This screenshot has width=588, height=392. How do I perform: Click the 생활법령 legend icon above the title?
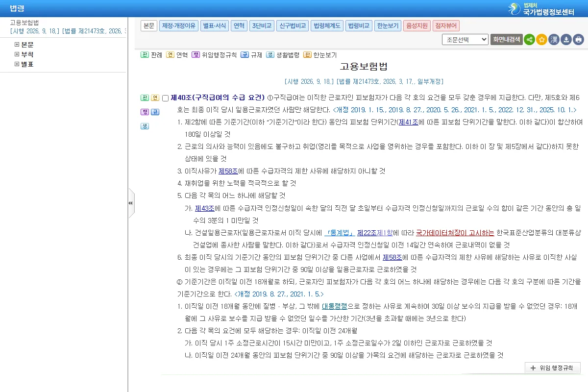coord(270,55)
